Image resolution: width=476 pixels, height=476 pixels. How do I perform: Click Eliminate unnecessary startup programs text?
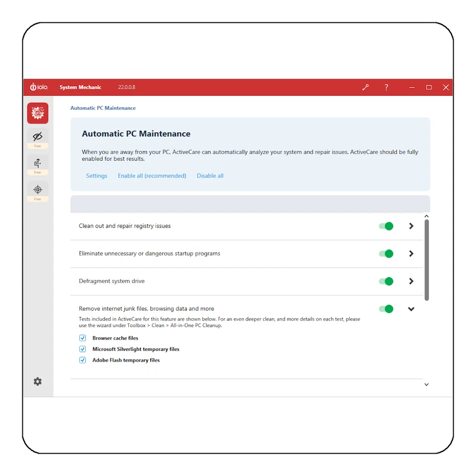(149, 253)
